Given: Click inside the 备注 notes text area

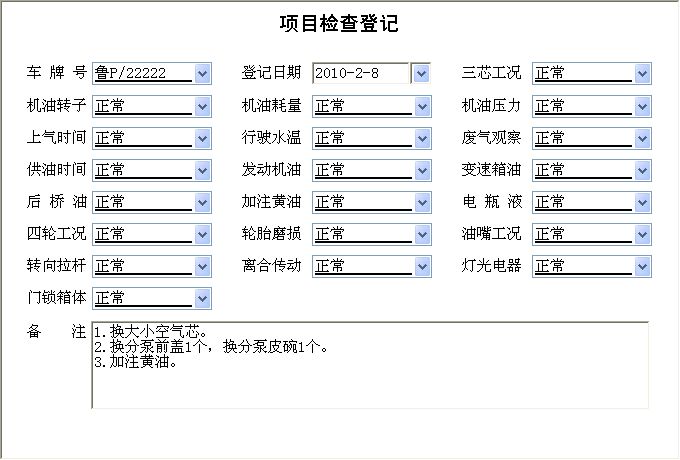Looking at the screenshot, I should click(370, 365).
